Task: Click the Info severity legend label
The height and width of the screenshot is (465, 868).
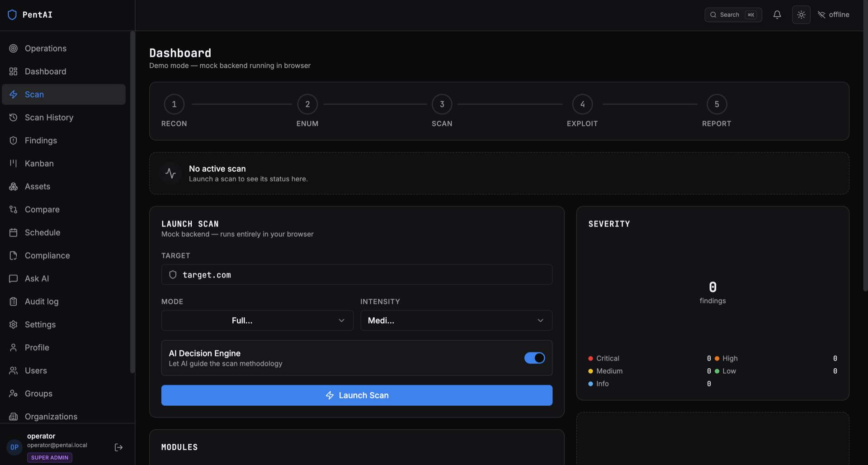Action: (x=602, y=384)
